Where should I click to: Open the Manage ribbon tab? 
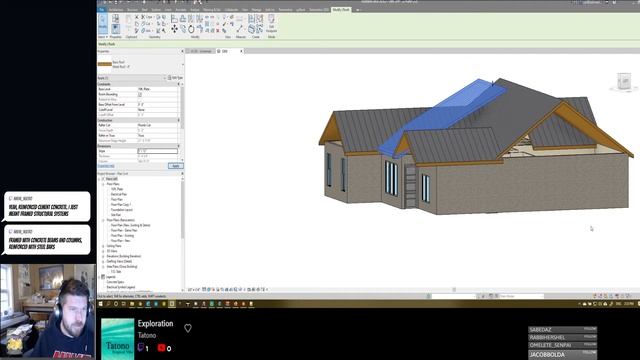256,10
